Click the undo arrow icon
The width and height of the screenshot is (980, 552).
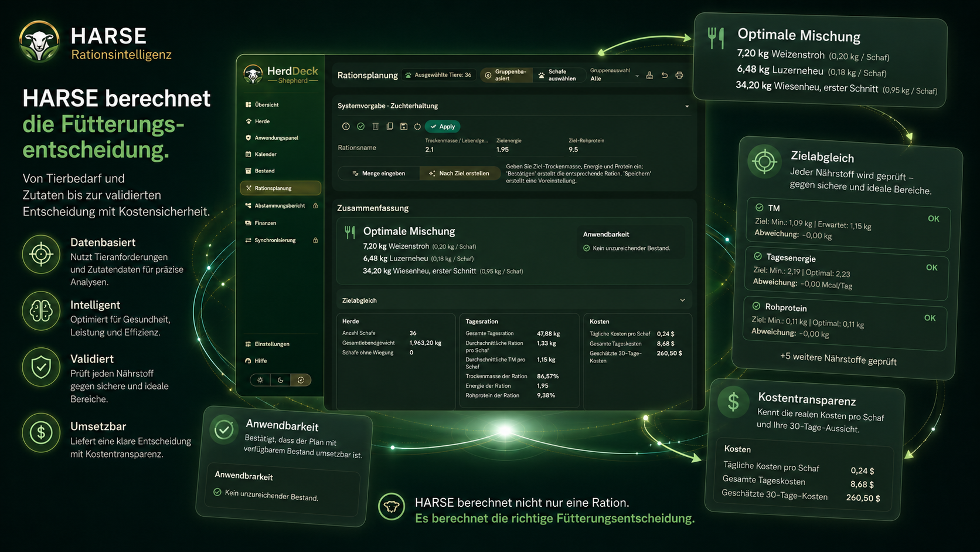tap(665, 75)
